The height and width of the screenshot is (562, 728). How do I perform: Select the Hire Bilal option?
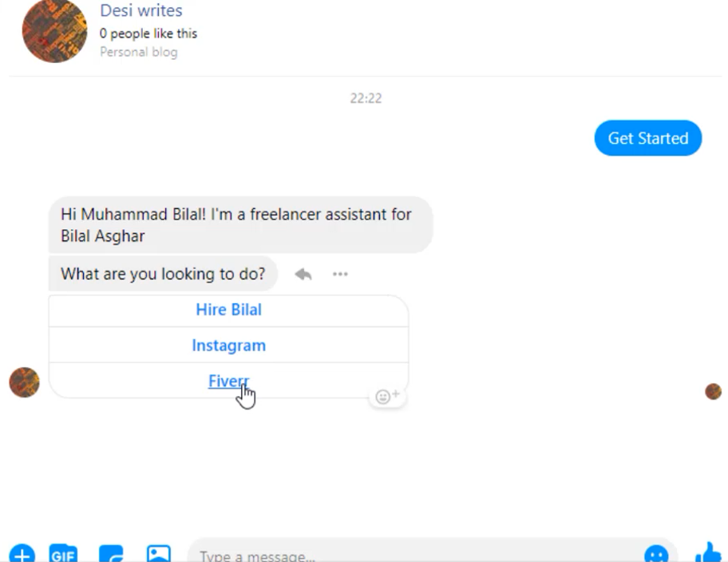click(x=228, y=310)
